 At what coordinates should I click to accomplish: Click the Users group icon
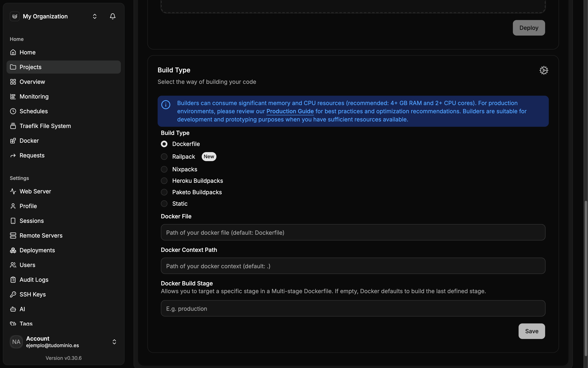coord(13,265)
